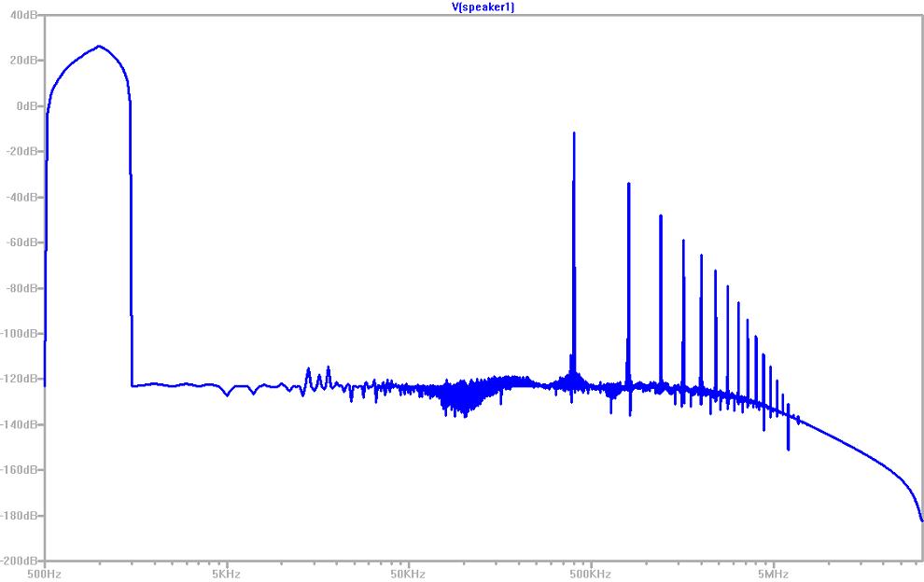This screenshot has width=924, height=582.
Task: Click the -40dB axis label
Action: (x=22, y=197)
